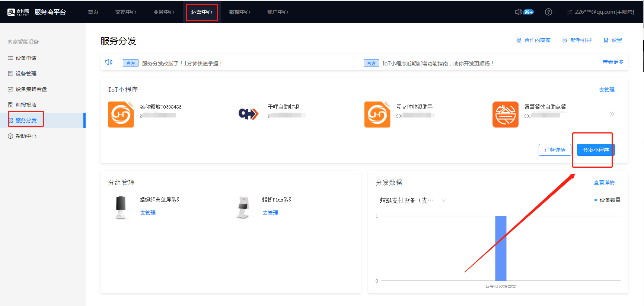This screenshot has height=306, width=644.
Task: Open the 千呼自助收银 mini program icon
Action: coord(249,114)
